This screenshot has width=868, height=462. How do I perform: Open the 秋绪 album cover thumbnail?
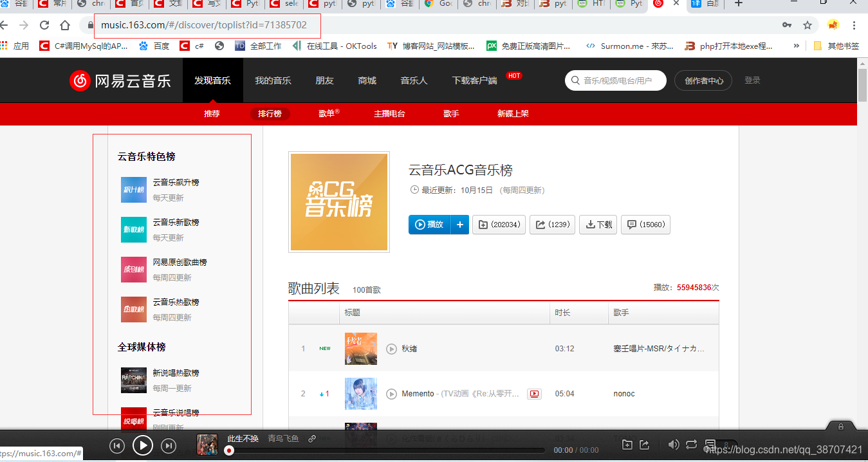tap(361, 349)
